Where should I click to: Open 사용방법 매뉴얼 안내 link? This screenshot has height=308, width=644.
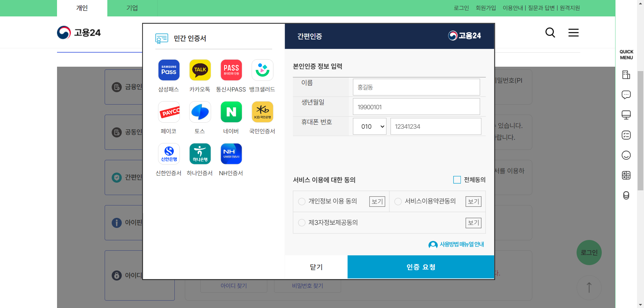tap(456, 244)
